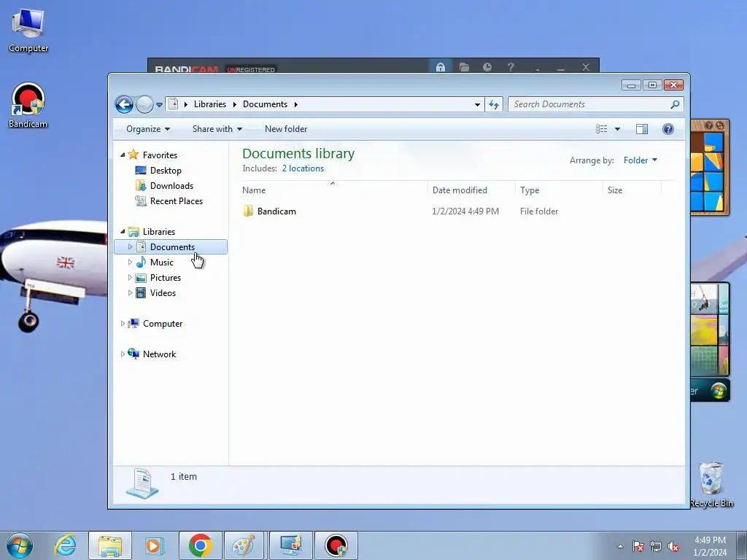Select Libraries in navigation pane
The image size is (747, 560).
(x=159, y=232)
